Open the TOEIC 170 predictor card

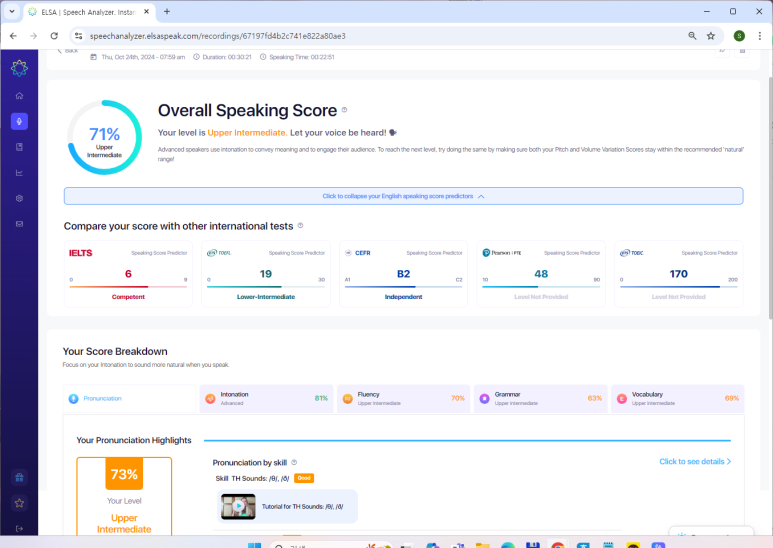tap(678, 274)
